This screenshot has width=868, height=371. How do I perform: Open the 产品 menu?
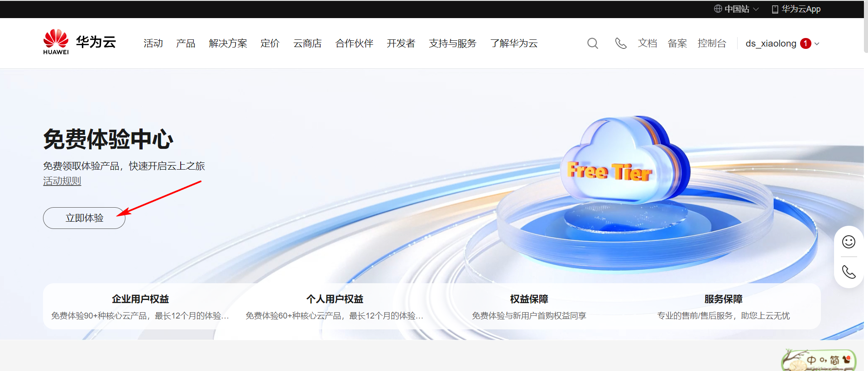pos(186,43)
